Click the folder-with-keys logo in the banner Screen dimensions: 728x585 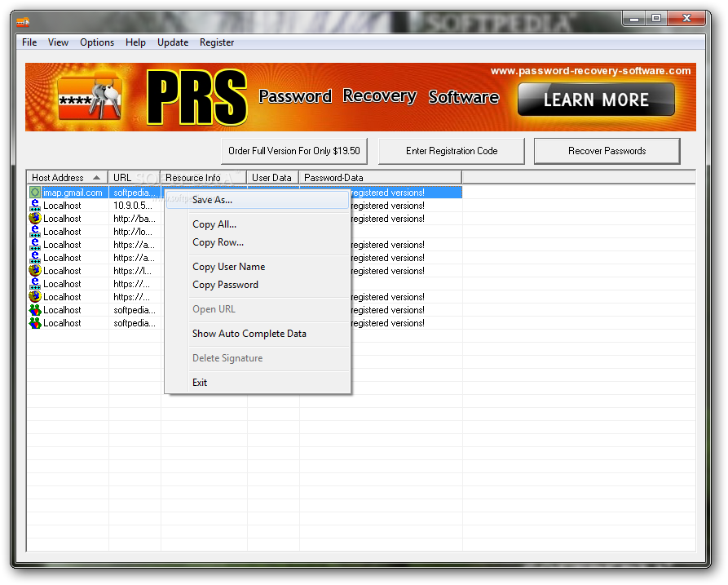click(90, 96)
